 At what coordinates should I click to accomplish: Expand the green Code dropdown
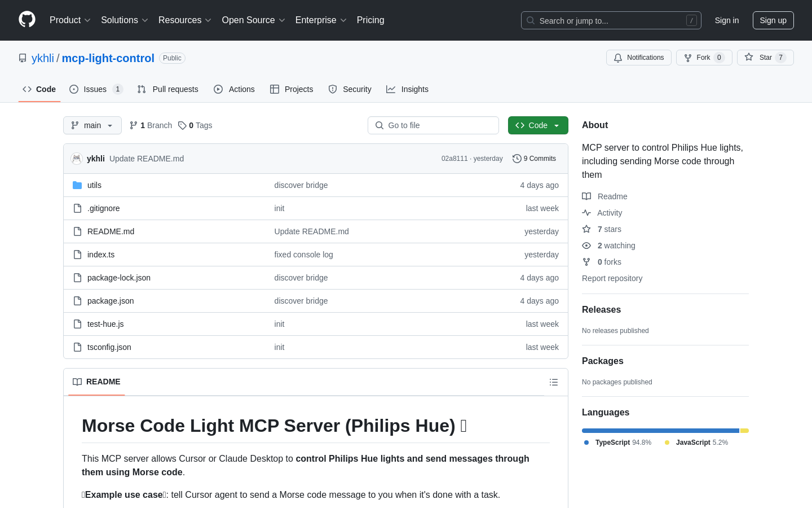click(x=538, y=125)
